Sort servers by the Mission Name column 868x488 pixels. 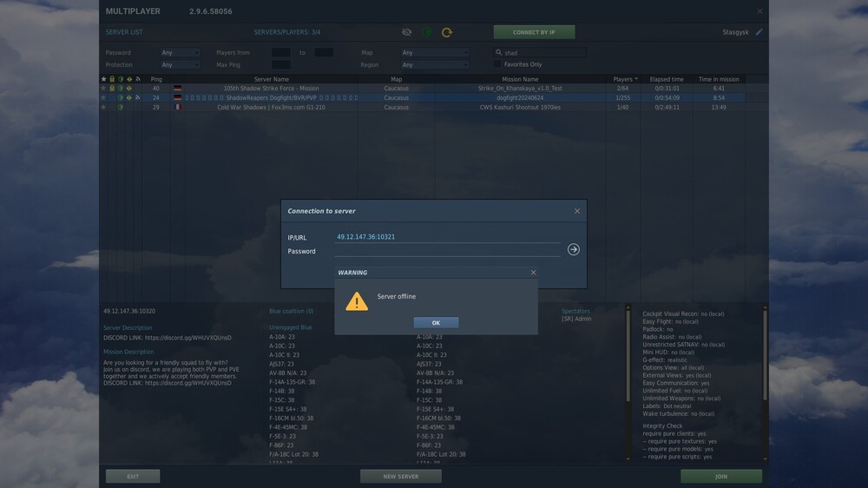[x=520, y=79]
